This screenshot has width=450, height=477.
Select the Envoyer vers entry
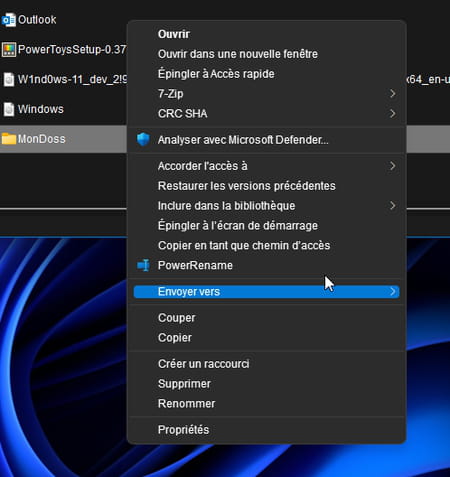pos(266,292)
